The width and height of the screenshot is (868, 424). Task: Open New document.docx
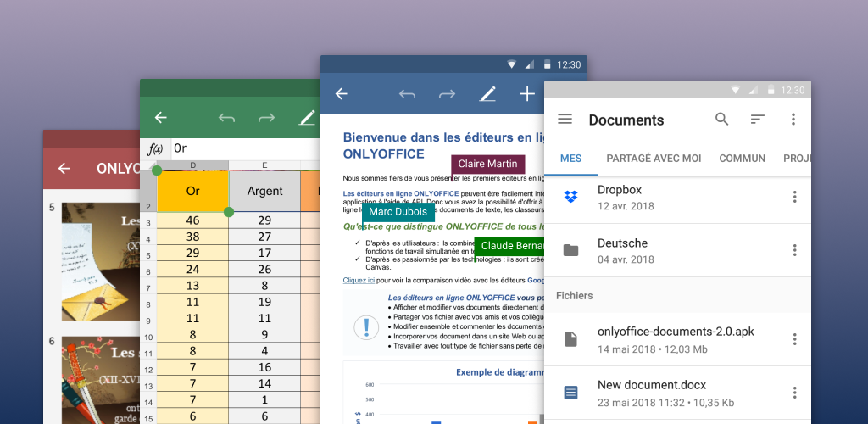[677, 393]
